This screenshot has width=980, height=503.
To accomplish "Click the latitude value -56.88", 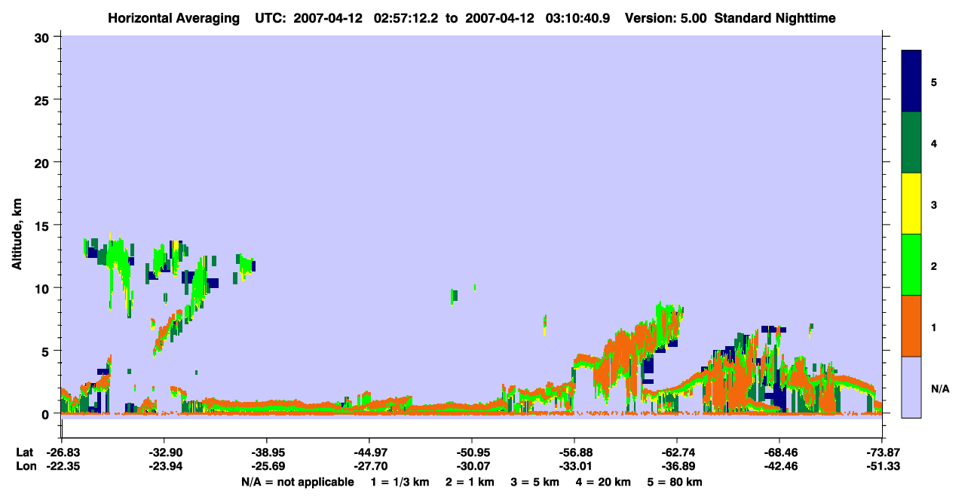I will tap(574, 452).
